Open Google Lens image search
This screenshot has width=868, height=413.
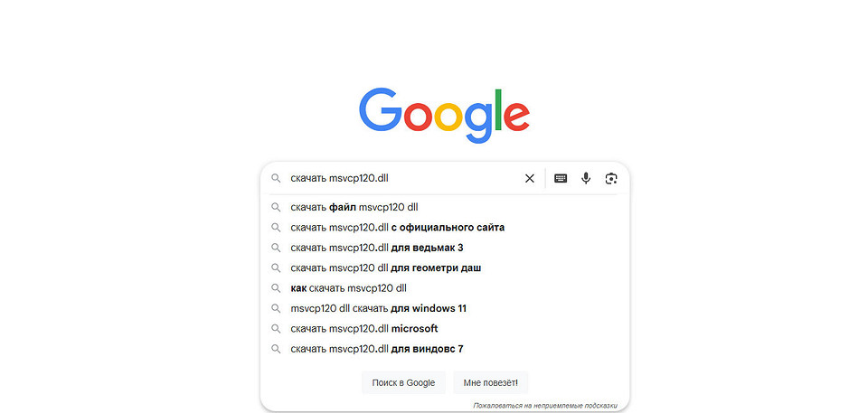coord(611,179)
